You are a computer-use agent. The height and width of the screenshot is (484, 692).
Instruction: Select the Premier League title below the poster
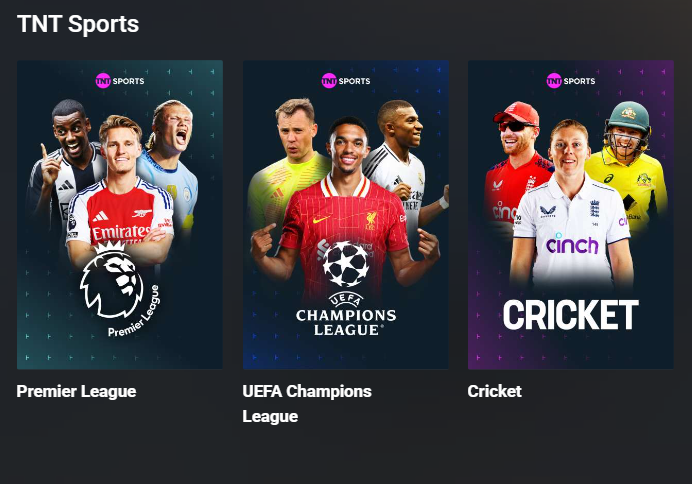[76, 391]
